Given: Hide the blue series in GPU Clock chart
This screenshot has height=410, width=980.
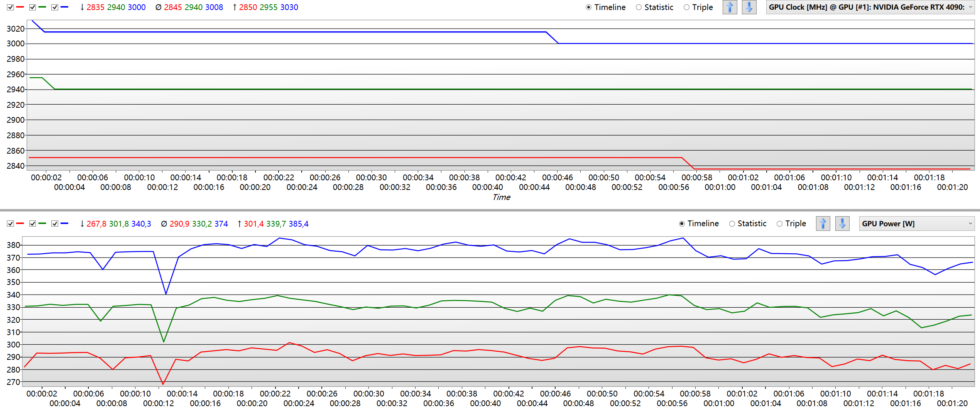Looking at the screenshot, I should [x=55, y=7].
